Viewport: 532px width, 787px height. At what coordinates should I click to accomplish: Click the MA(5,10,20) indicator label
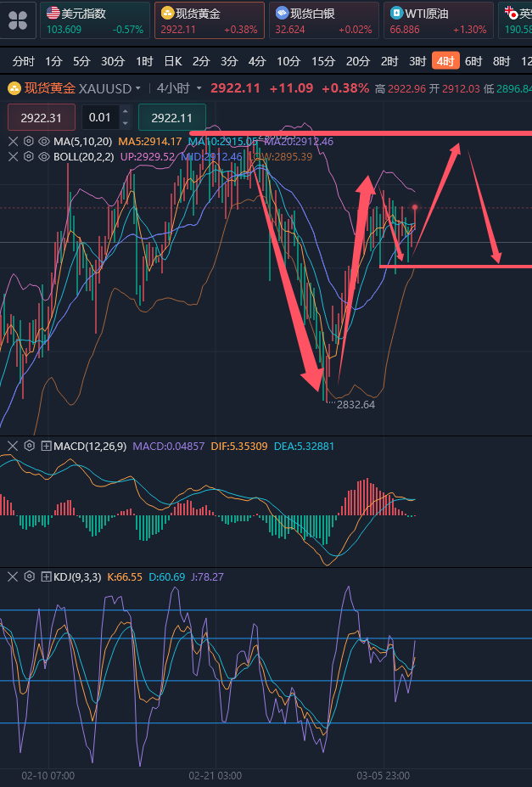[83, 142]
